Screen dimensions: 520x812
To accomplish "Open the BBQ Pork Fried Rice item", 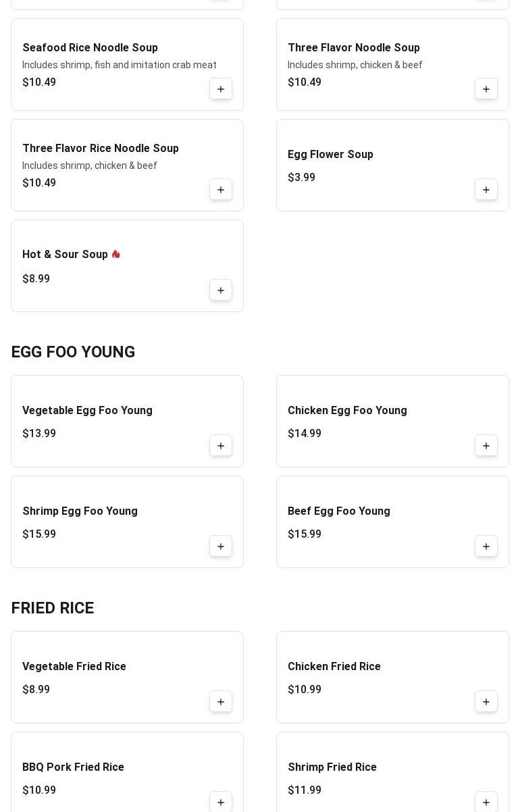I will (x=73, y=767).
